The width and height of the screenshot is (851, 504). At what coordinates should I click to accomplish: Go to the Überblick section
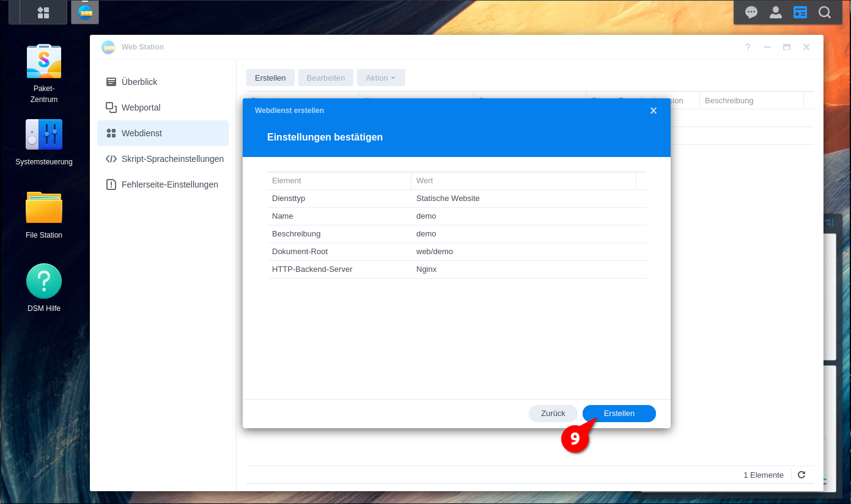(139, 82)
